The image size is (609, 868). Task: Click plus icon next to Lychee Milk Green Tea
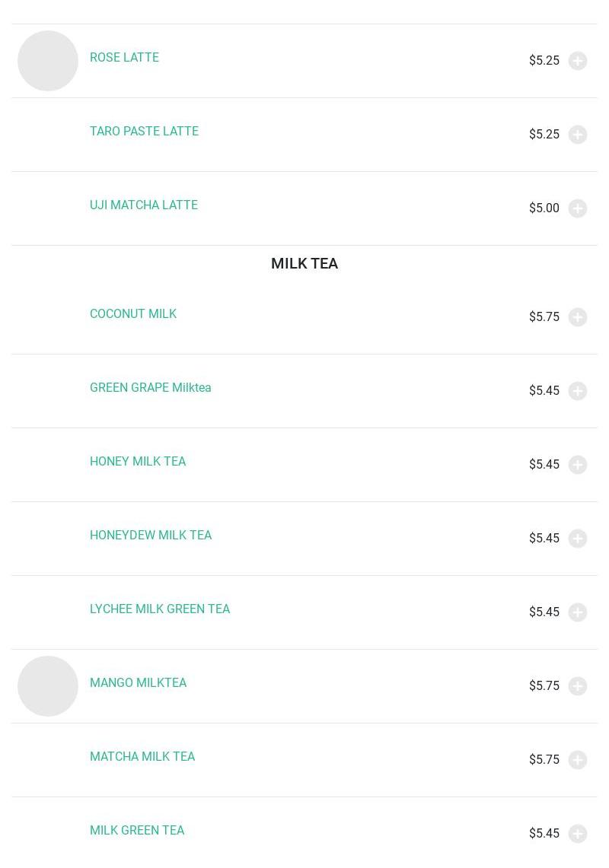(578, 612)
